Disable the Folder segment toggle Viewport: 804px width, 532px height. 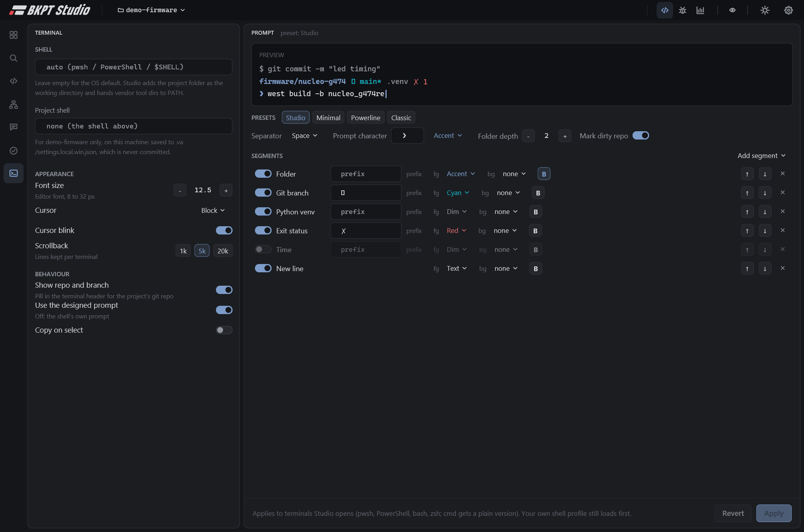click(263, 174)
